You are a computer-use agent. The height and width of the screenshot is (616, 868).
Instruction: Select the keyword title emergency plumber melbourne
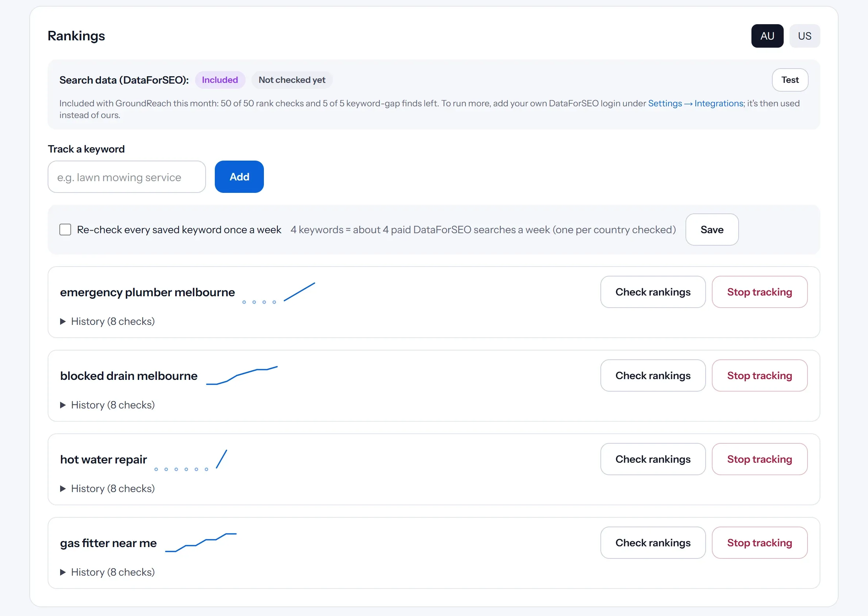[x=147, y=293]
